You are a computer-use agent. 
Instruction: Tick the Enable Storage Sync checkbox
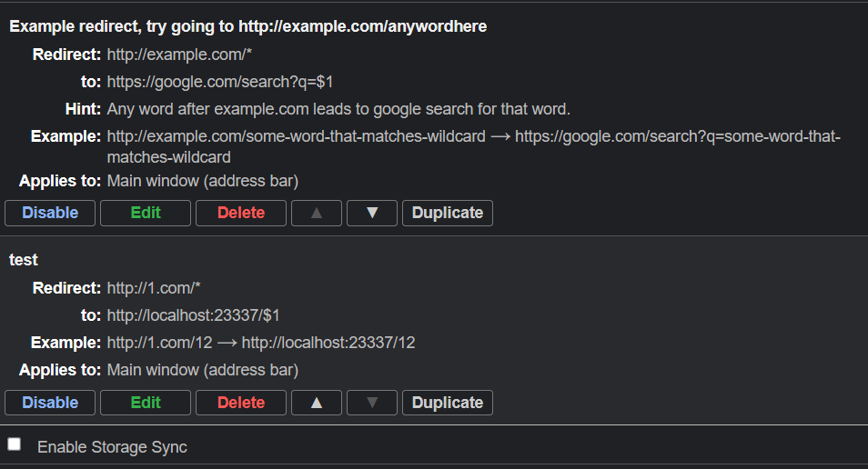point(15,444)
